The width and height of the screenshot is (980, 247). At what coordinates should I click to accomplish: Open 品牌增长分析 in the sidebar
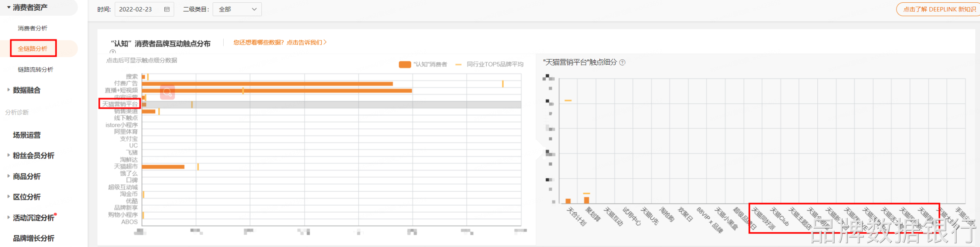[x=34, y=238]
